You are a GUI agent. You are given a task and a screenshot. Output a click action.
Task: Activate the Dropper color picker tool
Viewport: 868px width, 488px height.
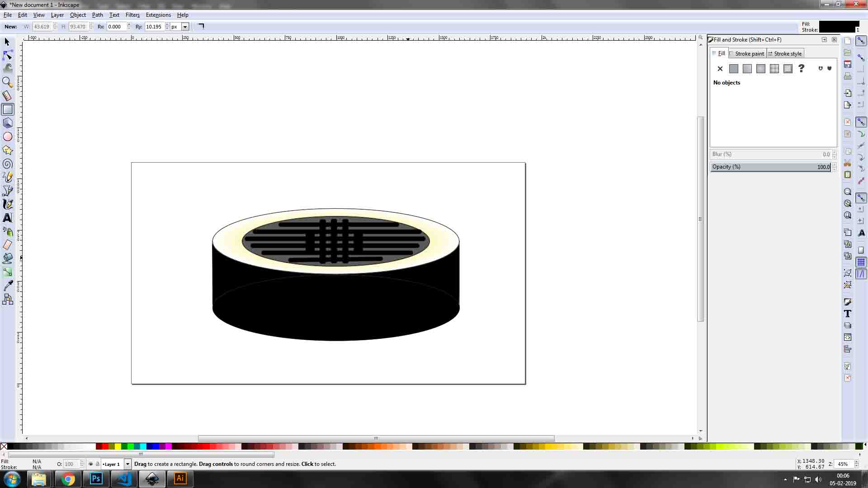(7, 285)
